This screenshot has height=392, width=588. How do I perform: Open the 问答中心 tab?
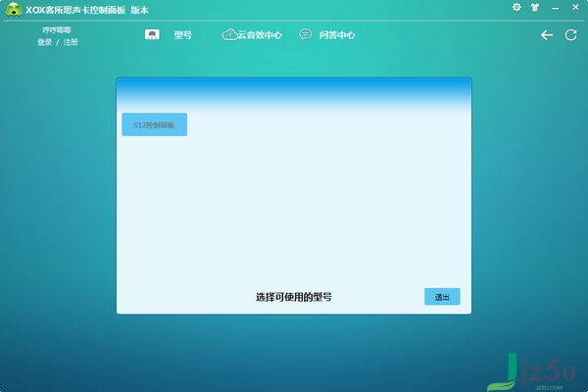click(x=337, y=35)
